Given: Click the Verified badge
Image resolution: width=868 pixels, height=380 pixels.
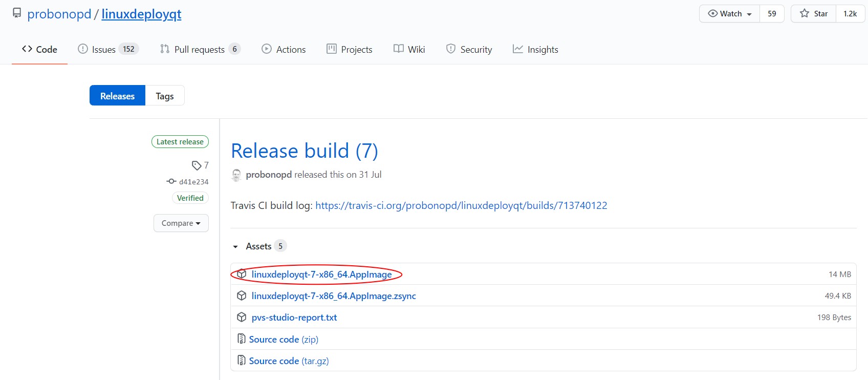Looking at the screenshot, I should click(190, 198).
